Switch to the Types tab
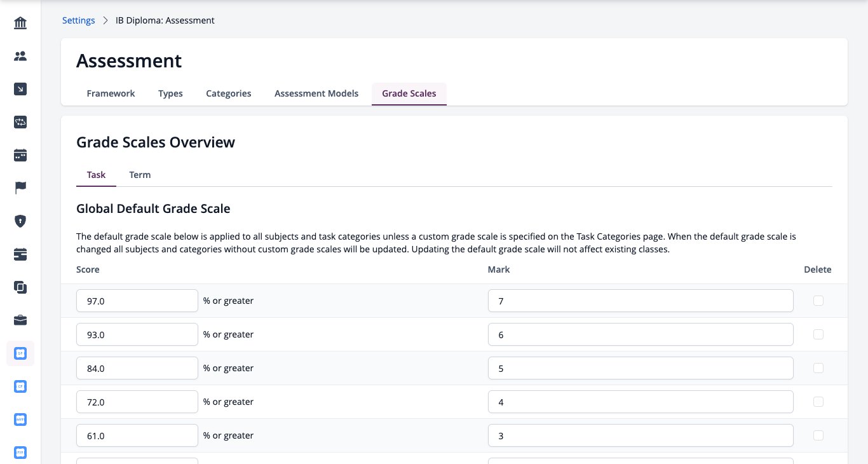The height and width of the screenshot is (464, 868). 170,93
